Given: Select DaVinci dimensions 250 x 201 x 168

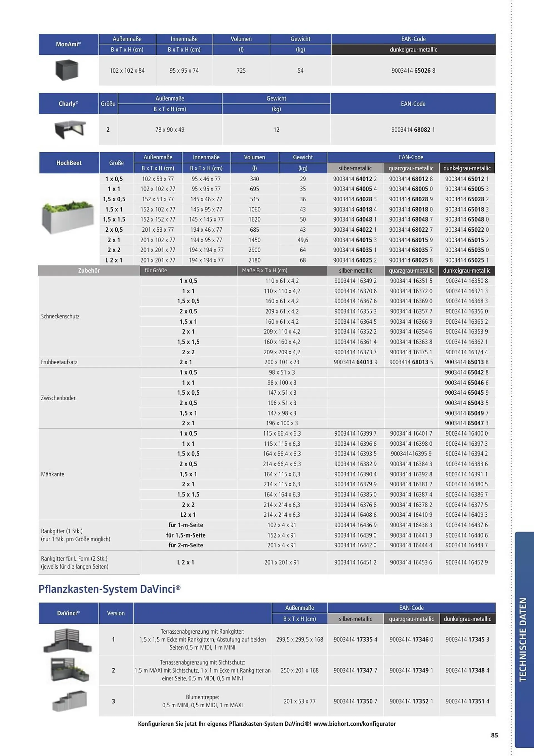Looking at the screenshot, I should coord(300,670).
